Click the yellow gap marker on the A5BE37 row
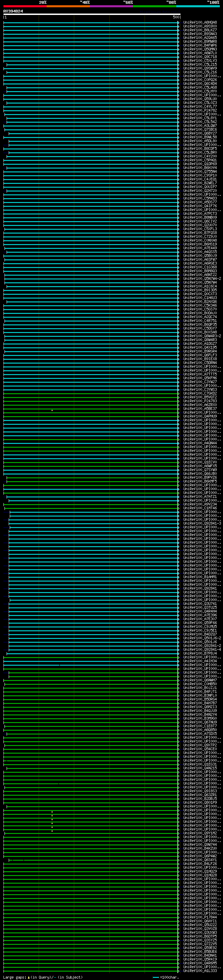The image size is (223, 980). [x=52, y=410]
